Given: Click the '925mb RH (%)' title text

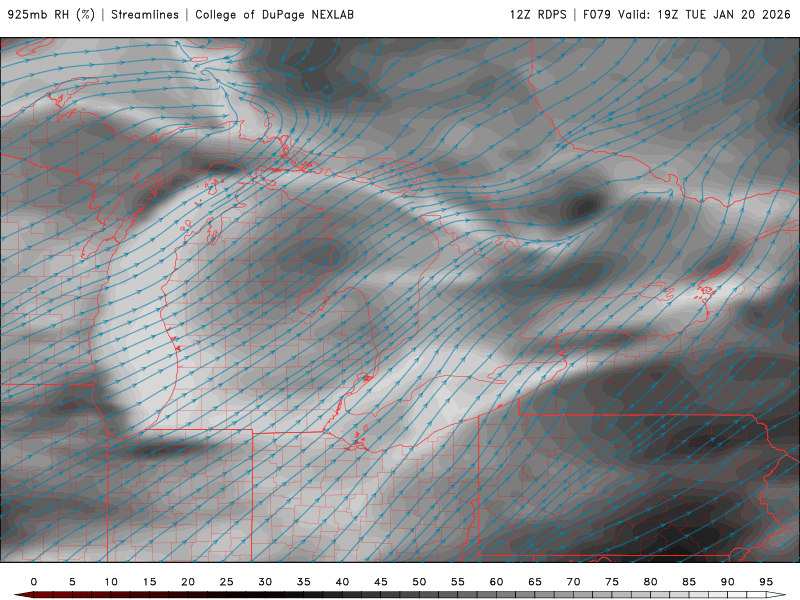Looking at the screenshot, I should tap(51, 14).
